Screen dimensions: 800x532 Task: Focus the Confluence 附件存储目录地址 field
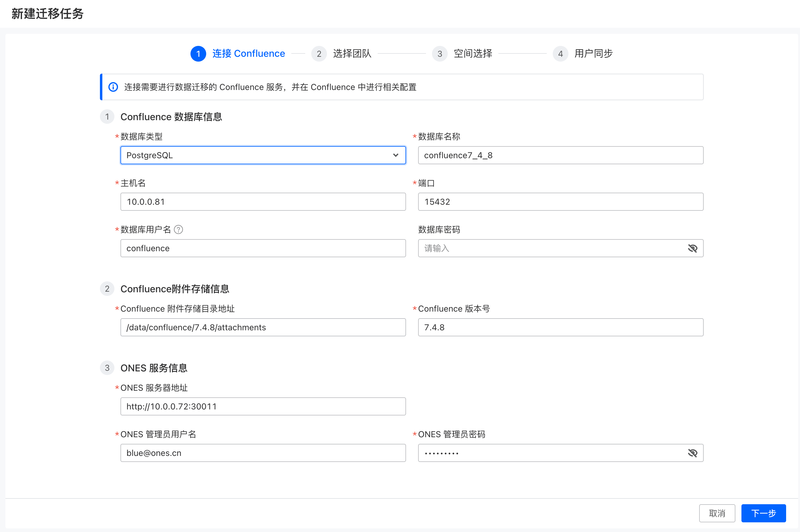[263, 327]
